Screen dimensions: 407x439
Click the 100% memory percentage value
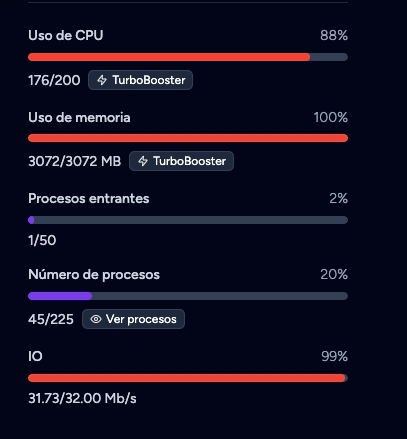pos(331,117)
